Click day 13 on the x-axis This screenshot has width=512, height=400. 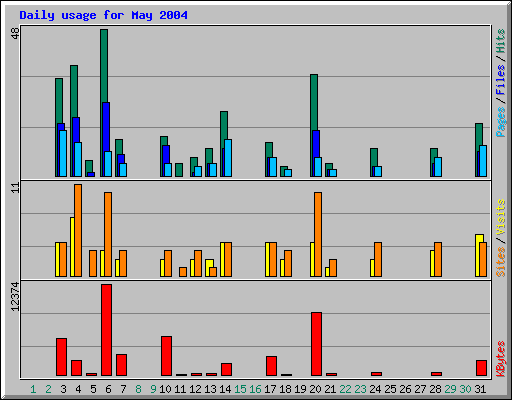coord(210,389)
